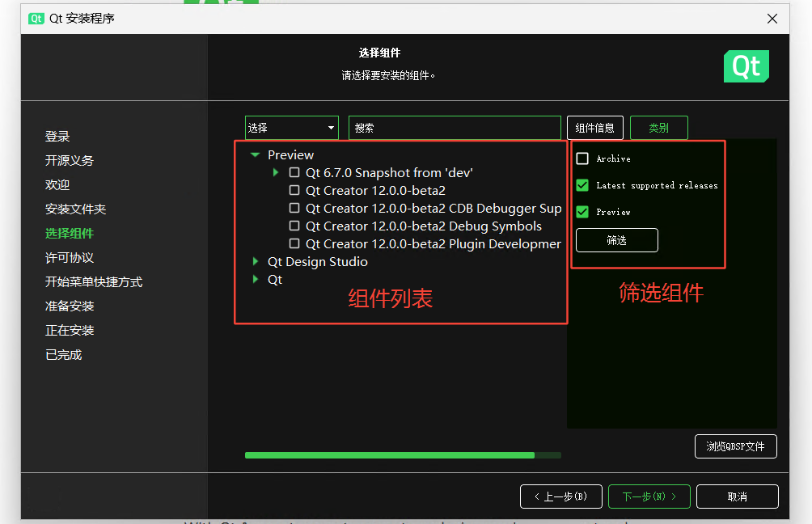Select the 安装文件夹 step in sidebar

[x=75, y=209]
